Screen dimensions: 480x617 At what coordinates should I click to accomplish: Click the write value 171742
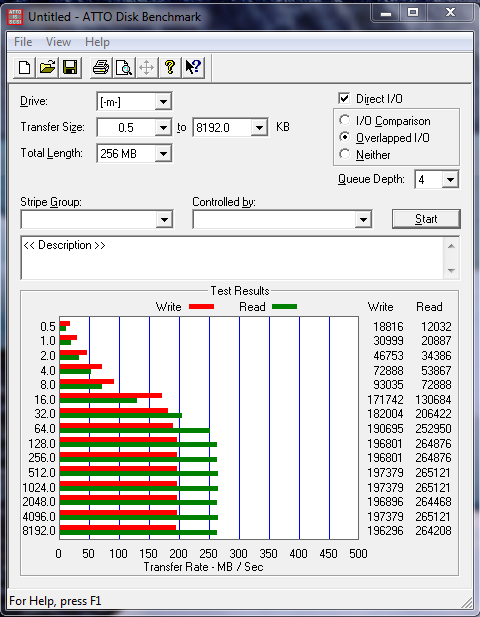385,400
